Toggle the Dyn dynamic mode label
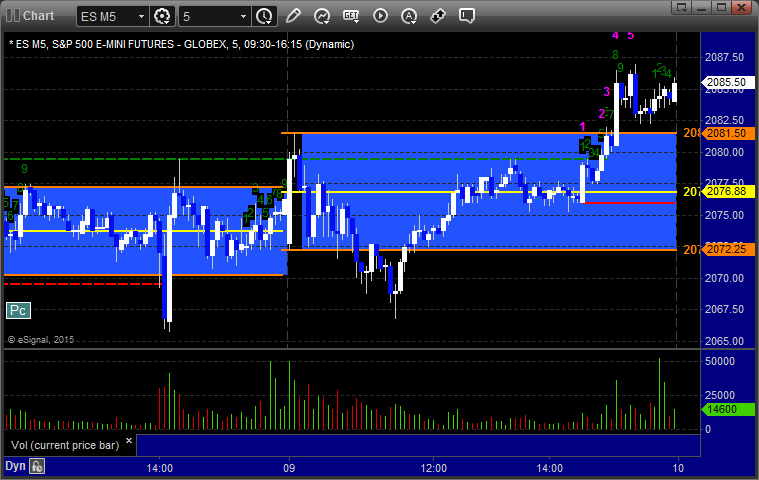 point(15,466)
